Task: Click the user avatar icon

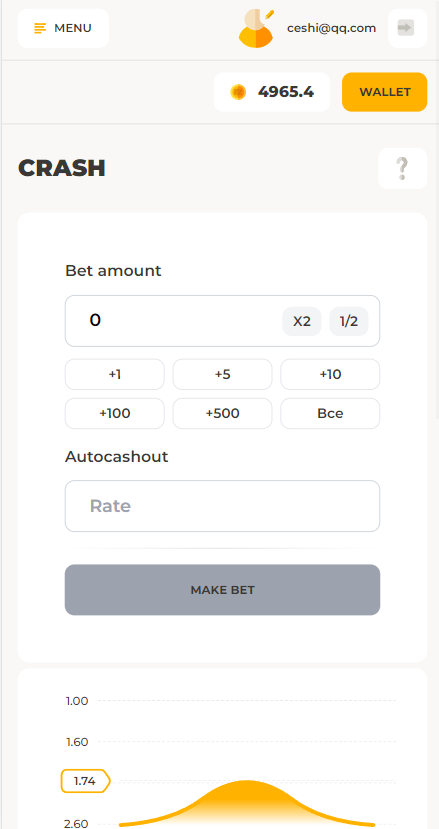Action: (256, 29)
